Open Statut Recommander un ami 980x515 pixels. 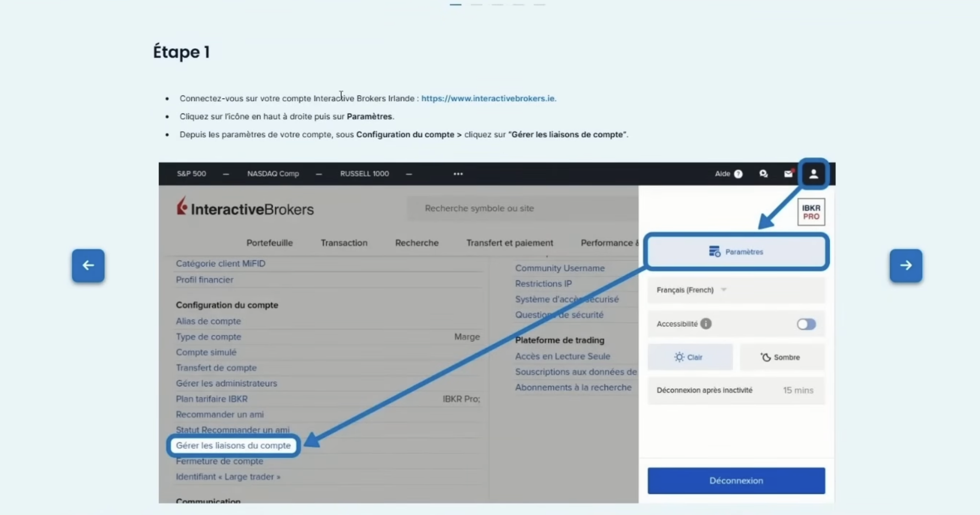tap(233, 430)
